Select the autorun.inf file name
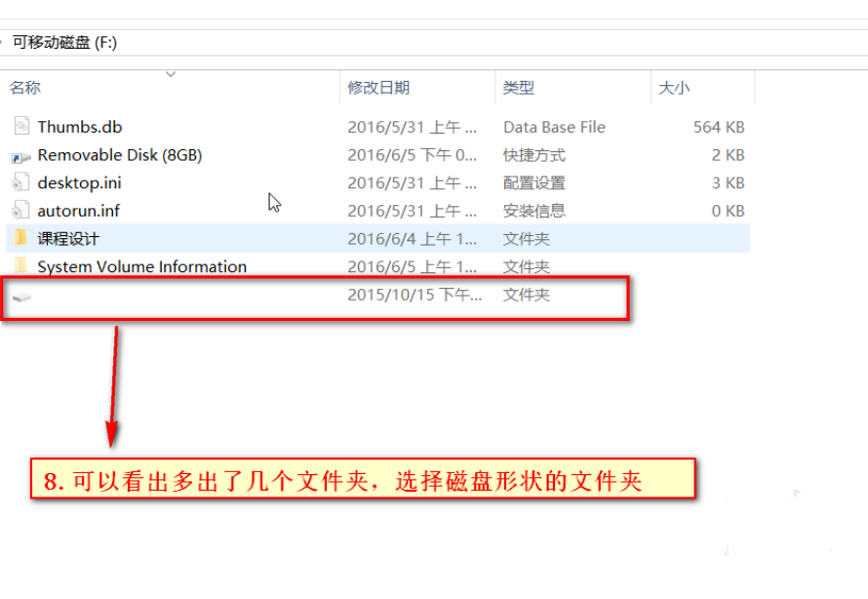Viewport: 868px width, 599px height. tap(79, 211)
